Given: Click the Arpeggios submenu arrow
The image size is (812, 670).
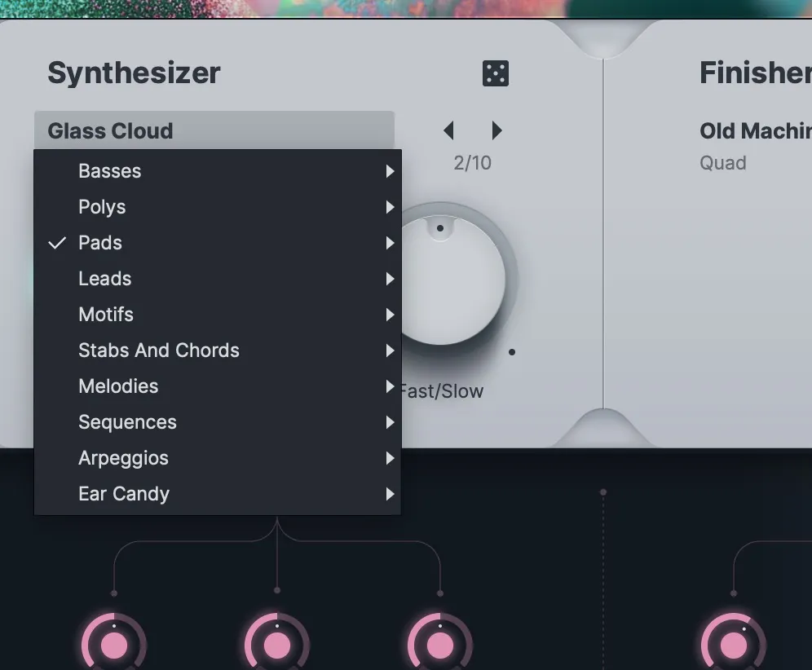Looking at the screenshot, I should 390,458.
